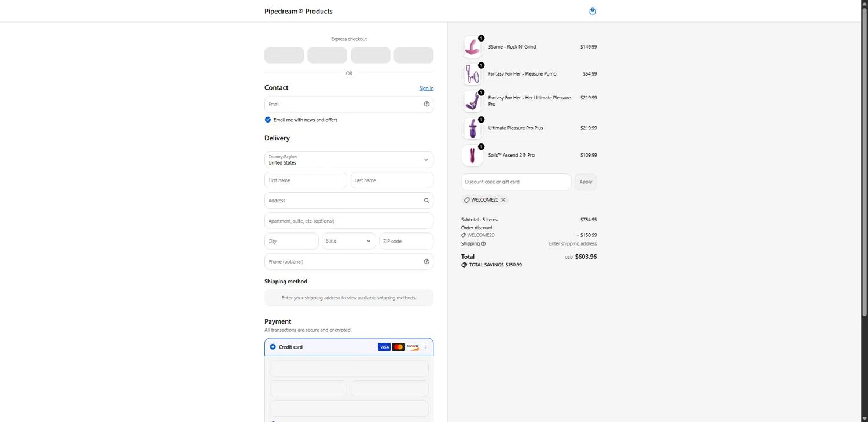Click the help icon in Phone field

click(426, 261)
